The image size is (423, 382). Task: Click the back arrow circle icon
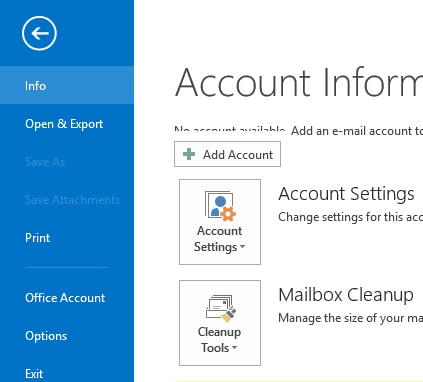pos(39,33)
